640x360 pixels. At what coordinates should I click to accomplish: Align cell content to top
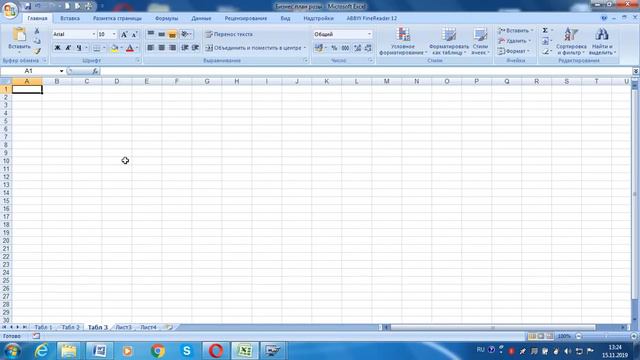(x=151, y=34)
